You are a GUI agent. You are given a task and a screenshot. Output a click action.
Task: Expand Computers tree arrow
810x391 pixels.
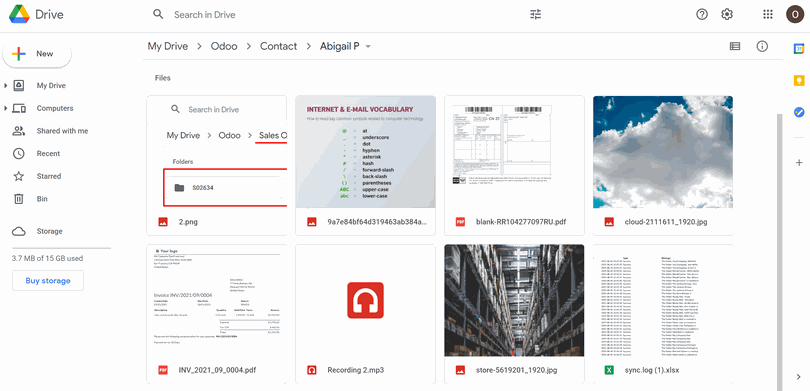(x=6, y=108)
